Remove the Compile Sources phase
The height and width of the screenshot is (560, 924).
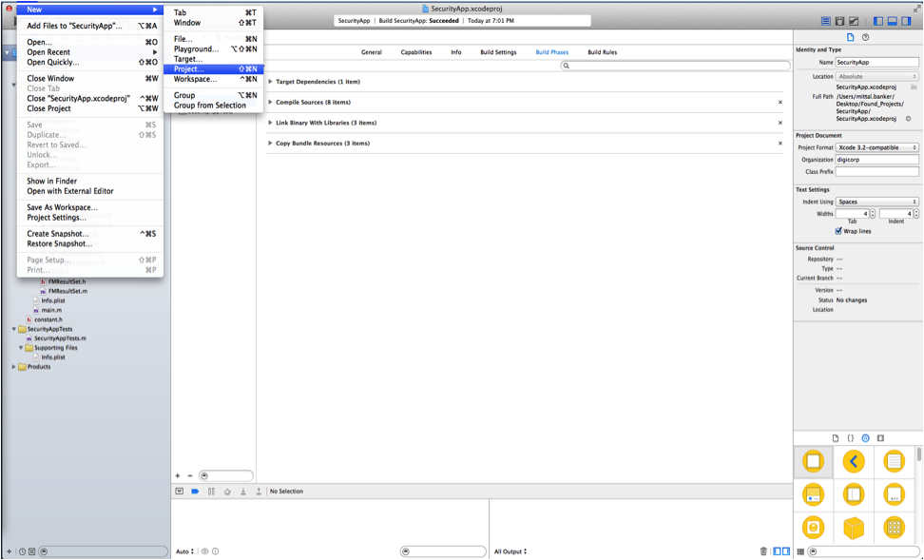point(780,103)
